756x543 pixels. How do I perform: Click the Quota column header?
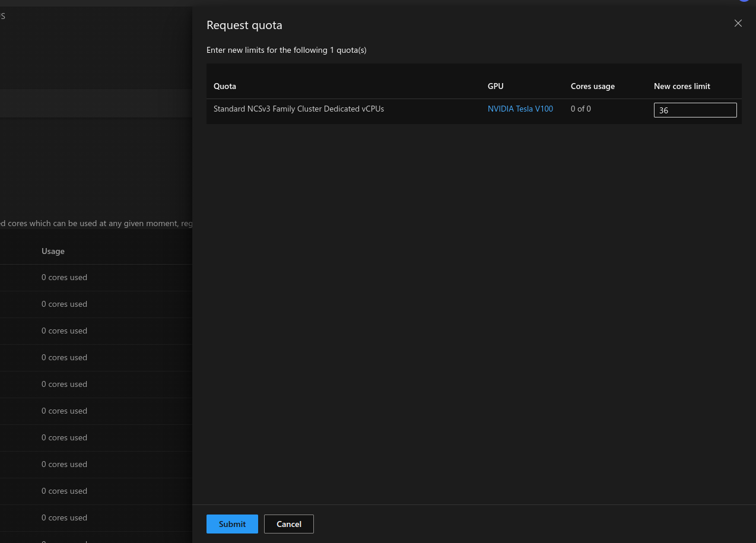(x=225, y=86)
